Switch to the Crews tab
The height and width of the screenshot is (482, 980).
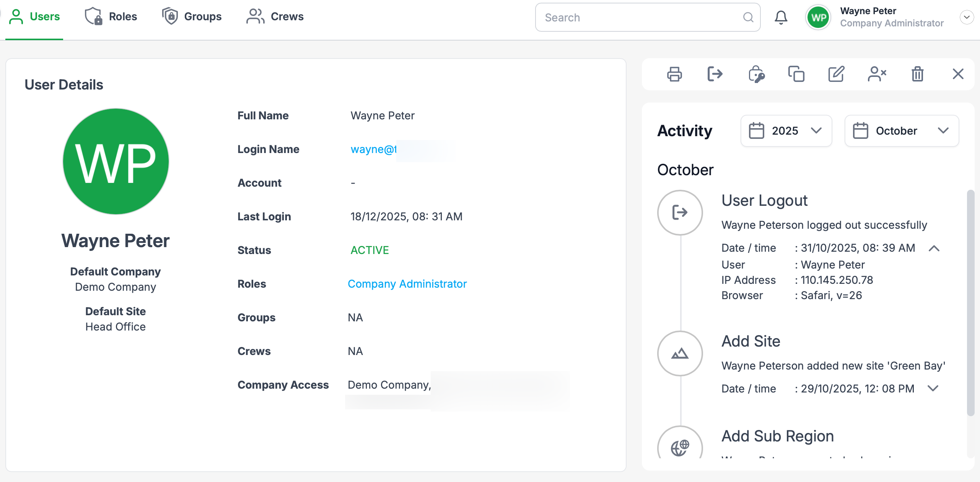point(275,17)
